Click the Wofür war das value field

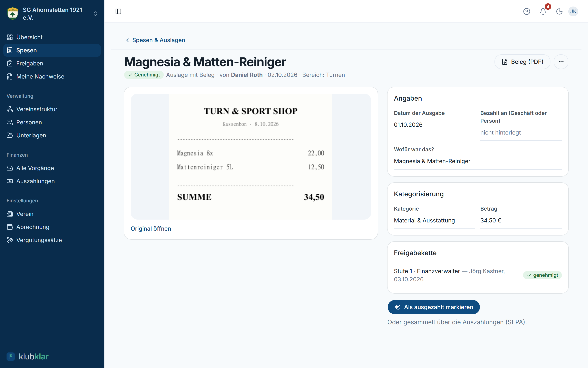[x=478, y=161]
